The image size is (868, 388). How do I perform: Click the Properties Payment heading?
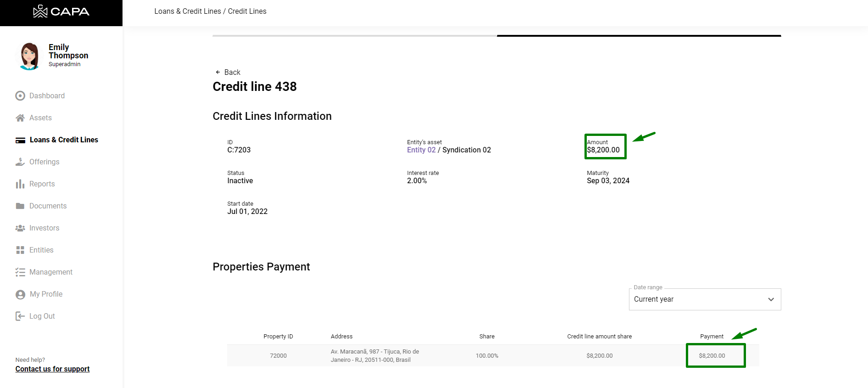pyautogui.click(x=261, y=267)
